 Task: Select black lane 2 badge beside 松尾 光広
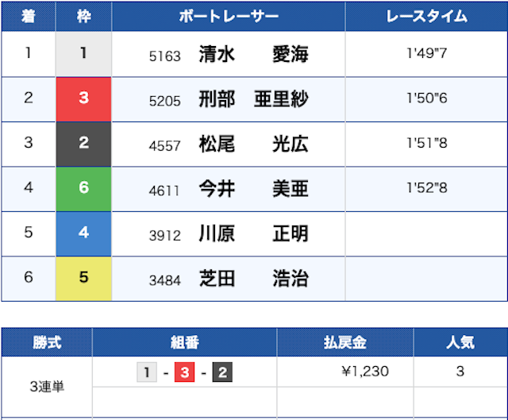point(83,144)
